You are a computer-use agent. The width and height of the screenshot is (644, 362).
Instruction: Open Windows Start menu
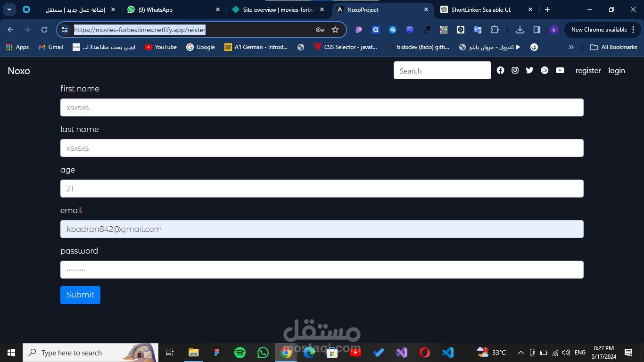(11, 353)
